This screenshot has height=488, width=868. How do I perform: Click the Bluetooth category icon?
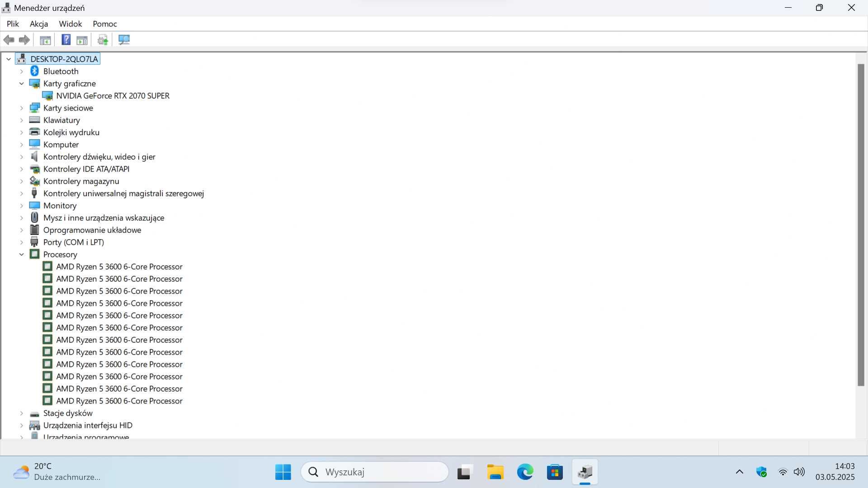pos(35,71)
